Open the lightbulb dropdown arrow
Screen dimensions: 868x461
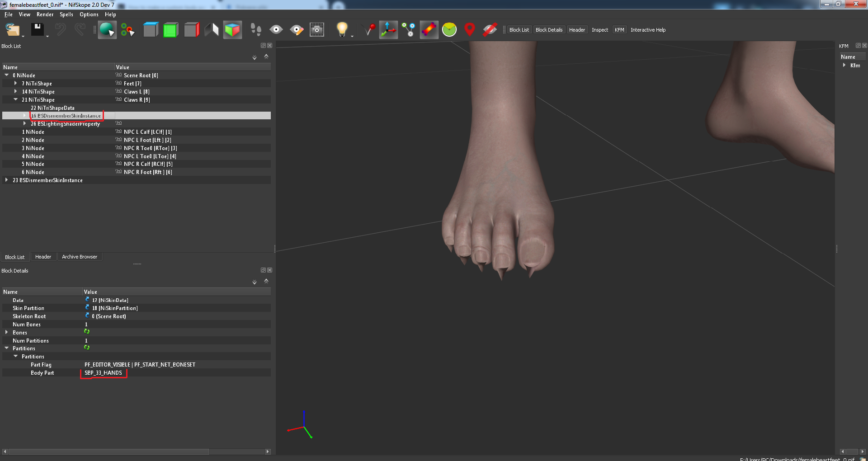coord(352,36)
